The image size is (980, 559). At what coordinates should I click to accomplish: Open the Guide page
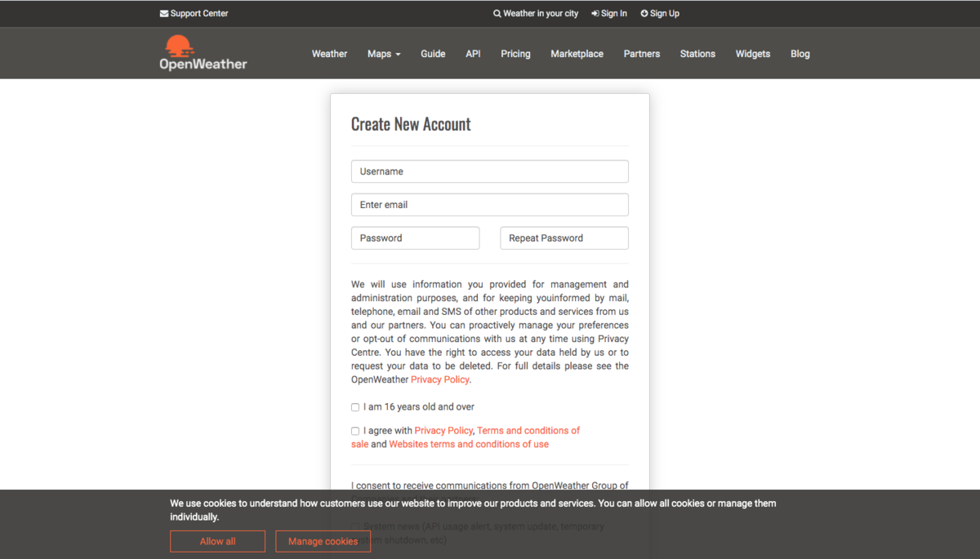coord(433,54)
